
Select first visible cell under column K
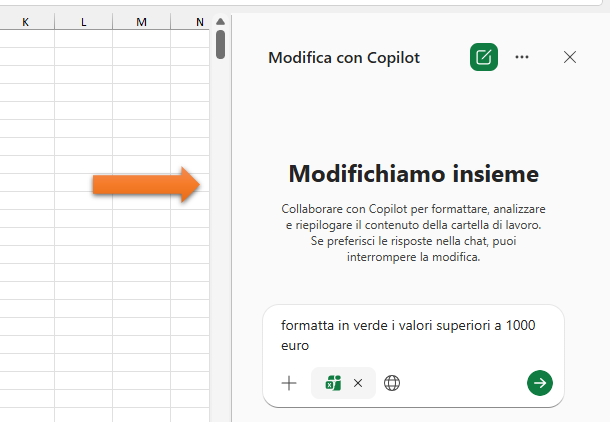26,38
